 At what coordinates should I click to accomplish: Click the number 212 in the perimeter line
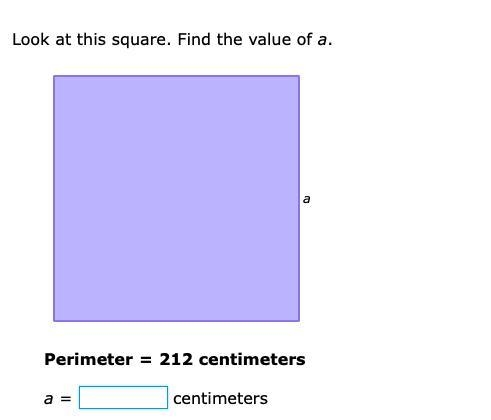click(176, 359)
